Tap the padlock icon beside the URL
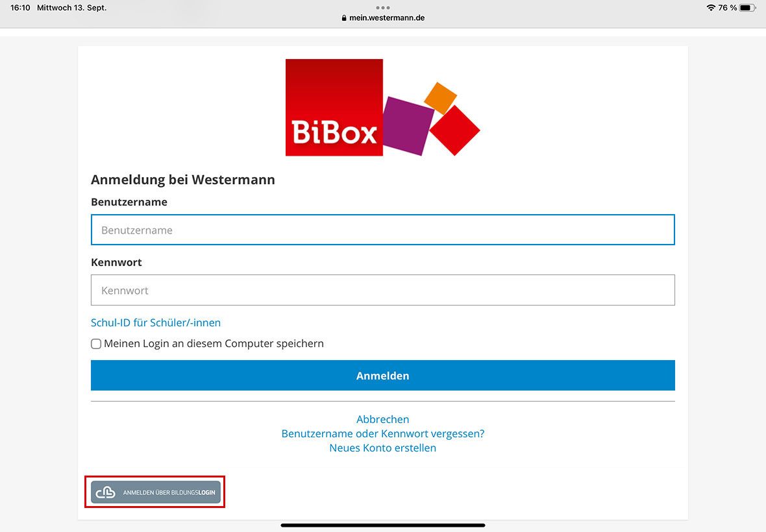The height and width of the screenshot is (532, 766). [344, 18]
